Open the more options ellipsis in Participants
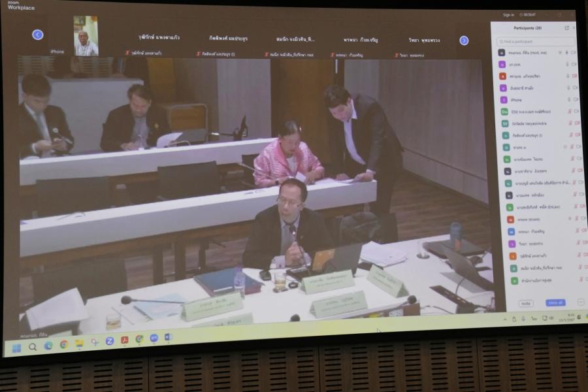Viewport: 588px width, 392px height. pos(581,302)
